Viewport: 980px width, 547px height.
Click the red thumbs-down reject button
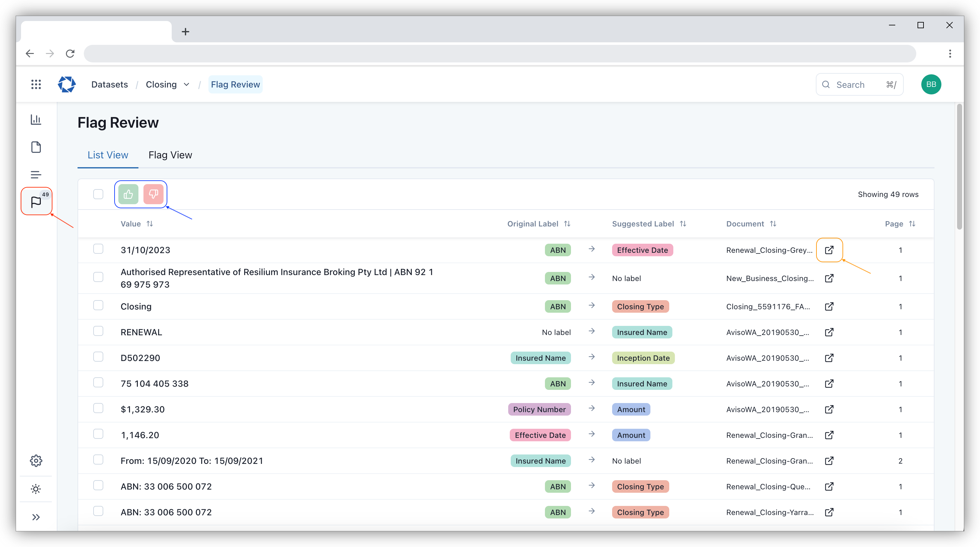click(153, 194)
